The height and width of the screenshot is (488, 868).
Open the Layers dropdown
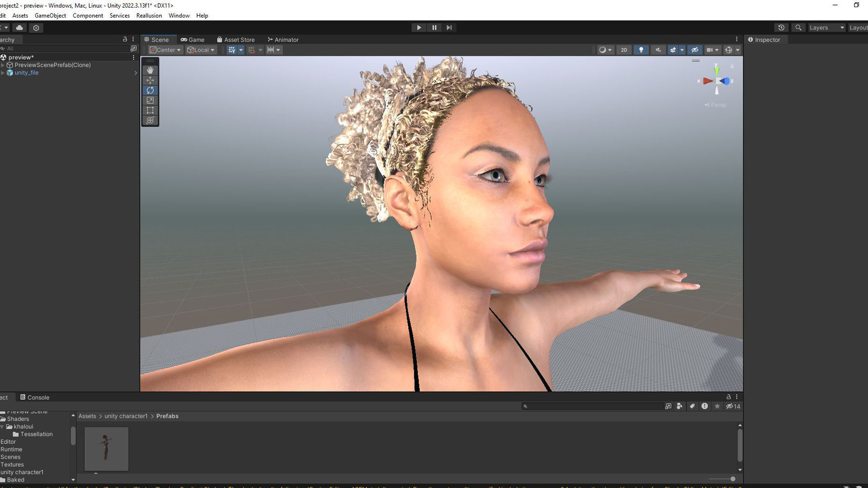click(826, 28)
